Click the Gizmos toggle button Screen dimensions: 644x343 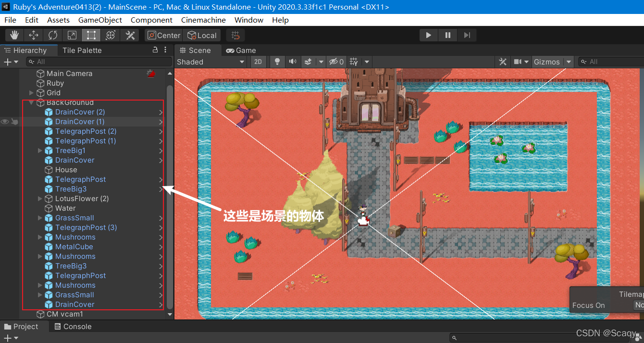pyautogui.click(x=547, y=62)
